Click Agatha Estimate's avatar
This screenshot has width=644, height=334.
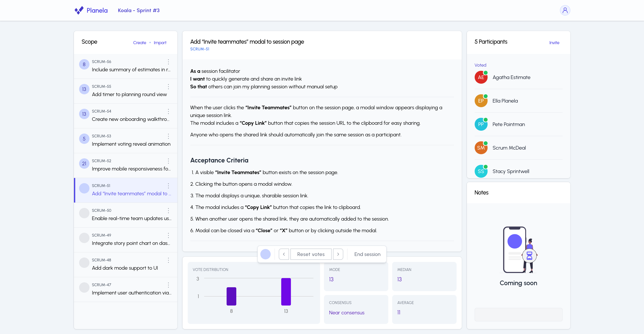(481, 77)
